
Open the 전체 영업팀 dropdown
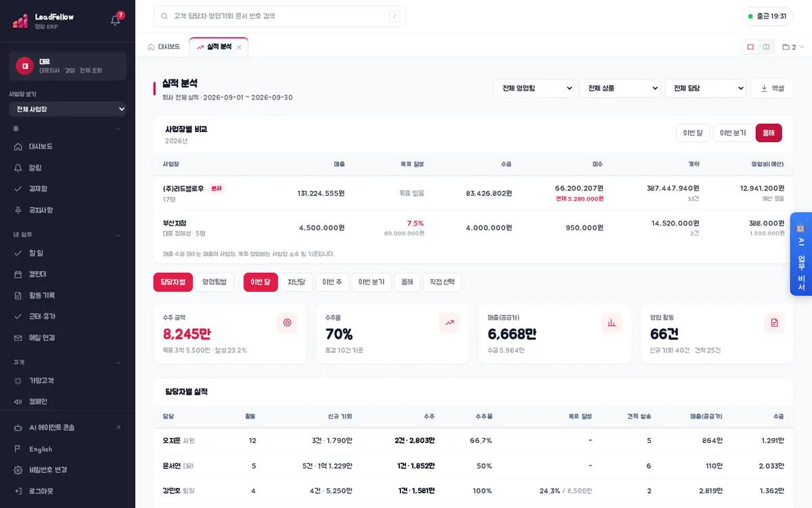tap(534, 88)
